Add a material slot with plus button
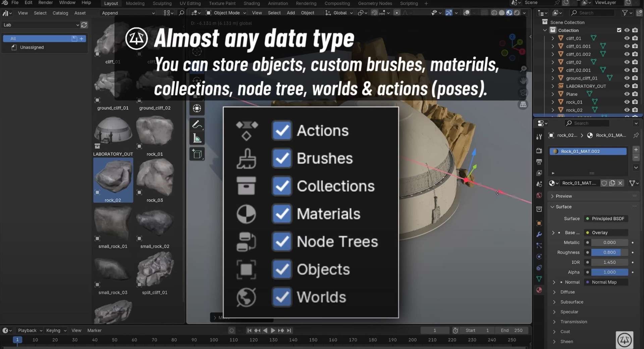Image resolution: width=644 pixels, height=349 pixels. click(636, 150)
